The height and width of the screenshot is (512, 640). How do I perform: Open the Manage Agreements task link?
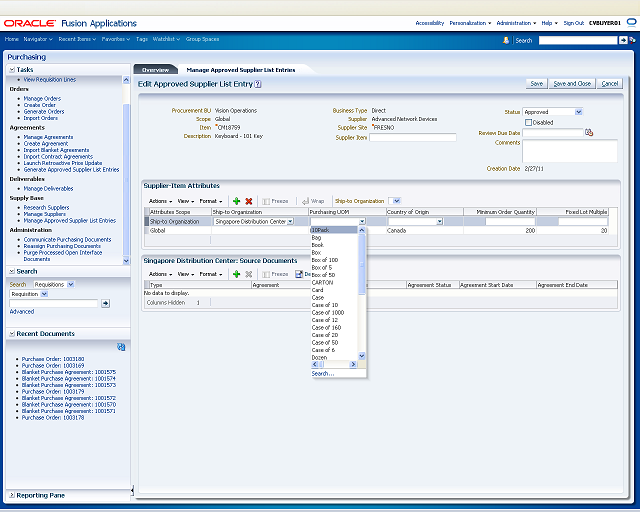click(x=48, y=137)
